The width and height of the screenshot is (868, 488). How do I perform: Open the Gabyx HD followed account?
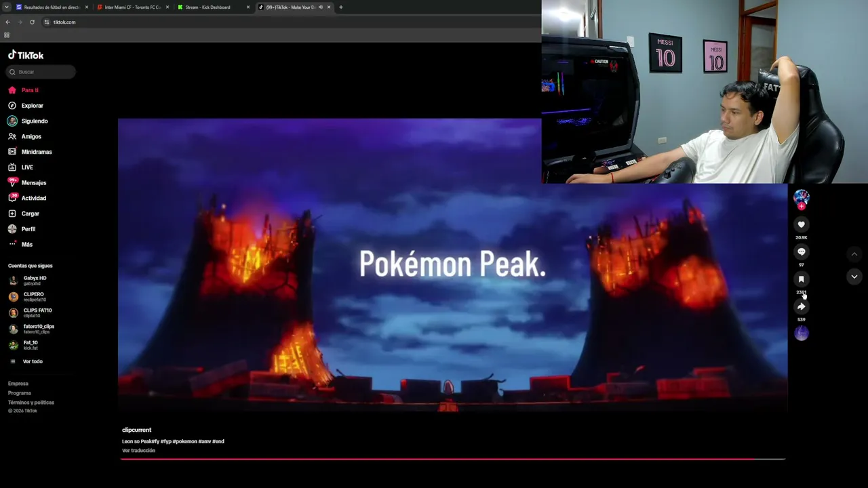point(34,280)
